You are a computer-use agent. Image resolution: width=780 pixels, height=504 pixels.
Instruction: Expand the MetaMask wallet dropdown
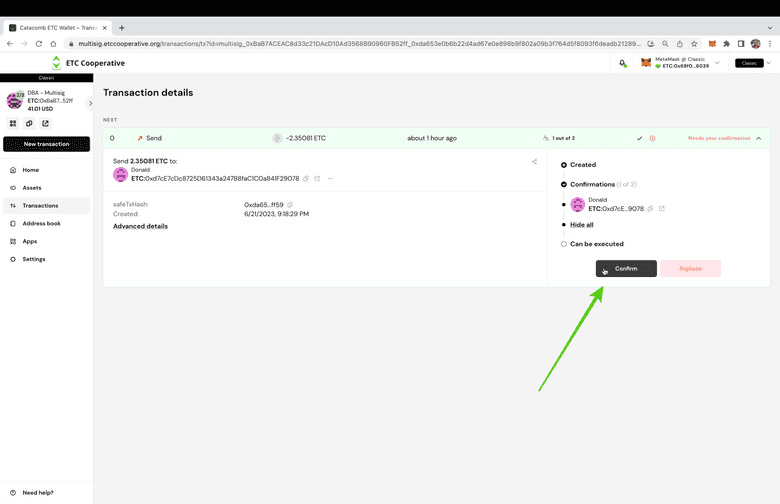[717, 63]
